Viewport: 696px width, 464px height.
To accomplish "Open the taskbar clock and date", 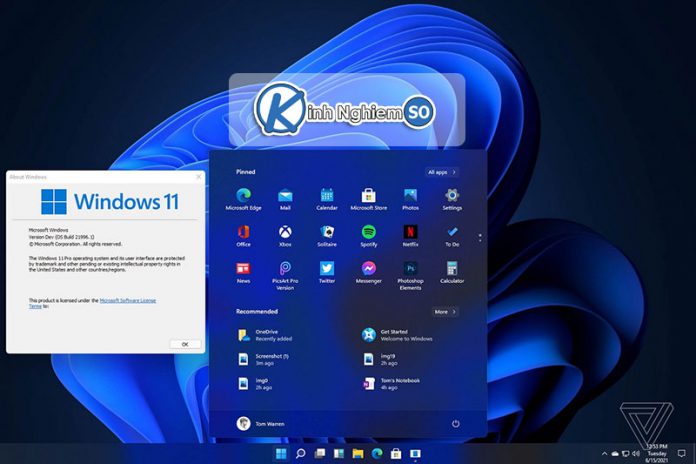I will (657, 453).
